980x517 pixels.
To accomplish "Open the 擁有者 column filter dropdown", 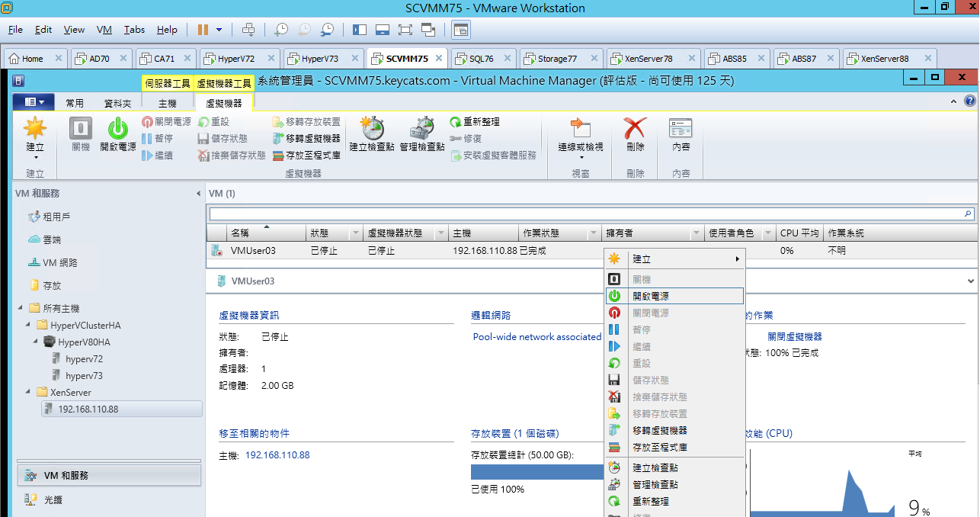I will [697, 233].
